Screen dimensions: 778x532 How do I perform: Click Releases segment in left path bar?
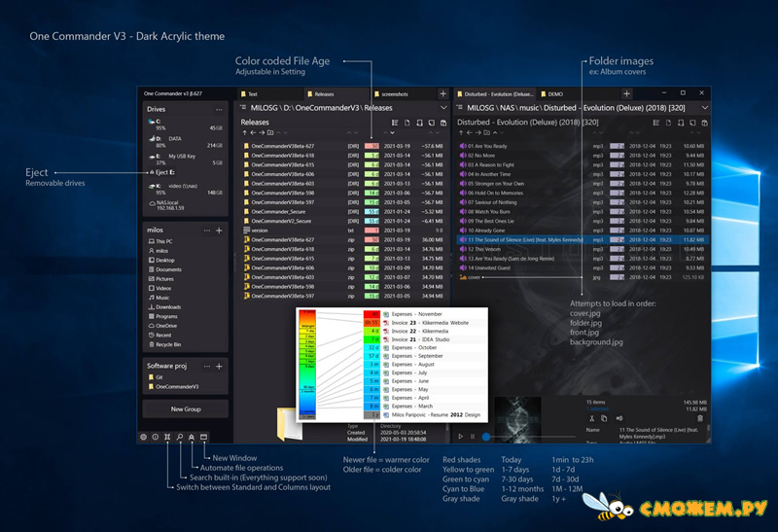click(x=378, y=108)
